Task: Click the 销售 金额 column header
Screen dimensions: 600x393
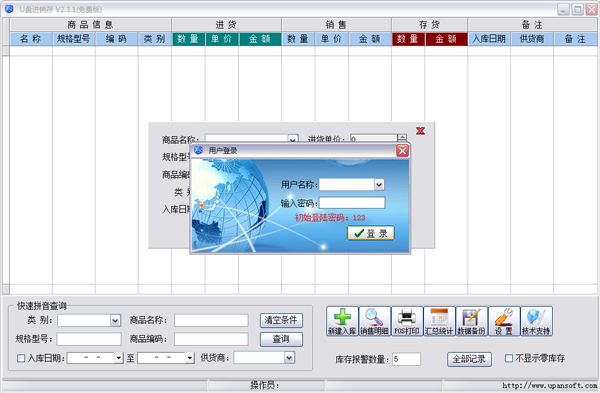Action: (x=370, y=39)
